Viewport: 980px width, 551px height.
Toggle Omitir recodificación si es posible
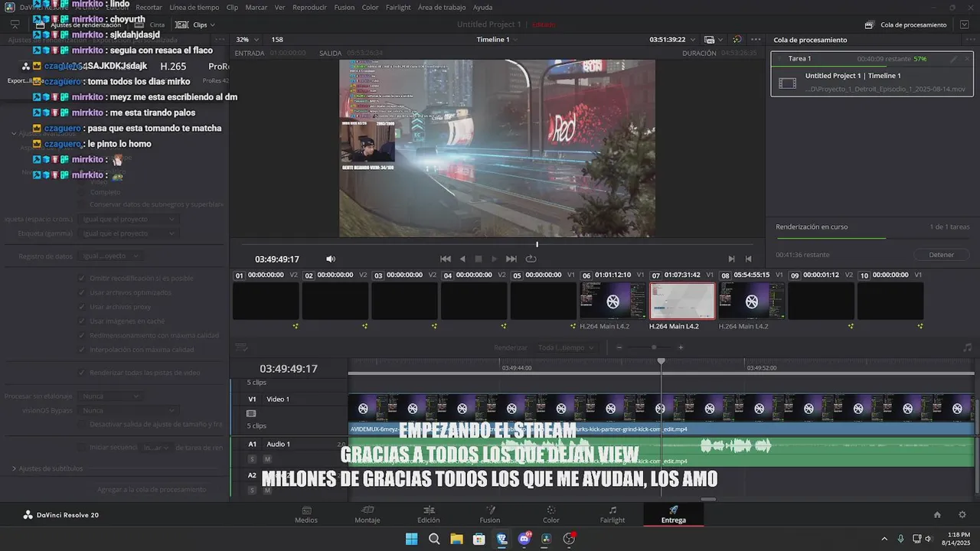click(82, 278)
